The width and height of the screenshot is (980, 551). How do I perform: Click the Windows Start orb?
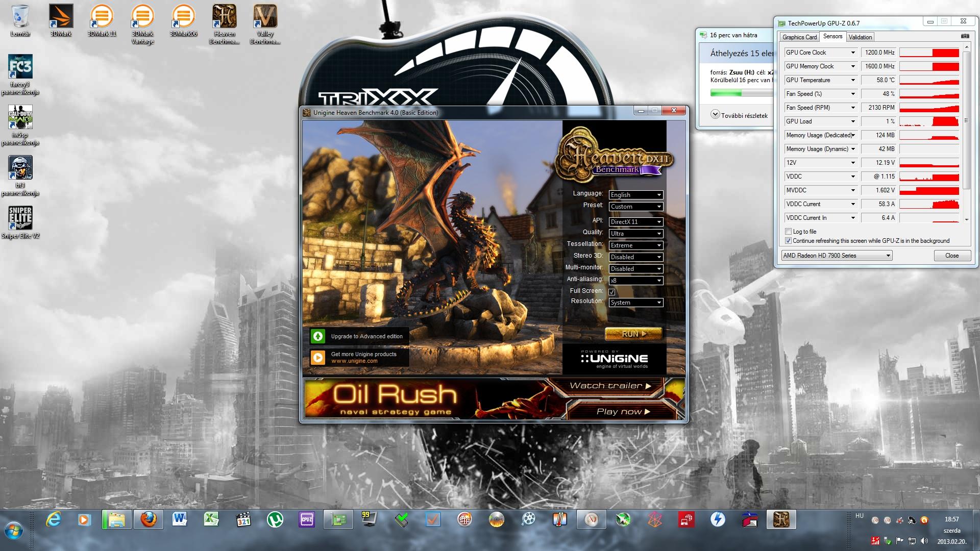[13, 531]
